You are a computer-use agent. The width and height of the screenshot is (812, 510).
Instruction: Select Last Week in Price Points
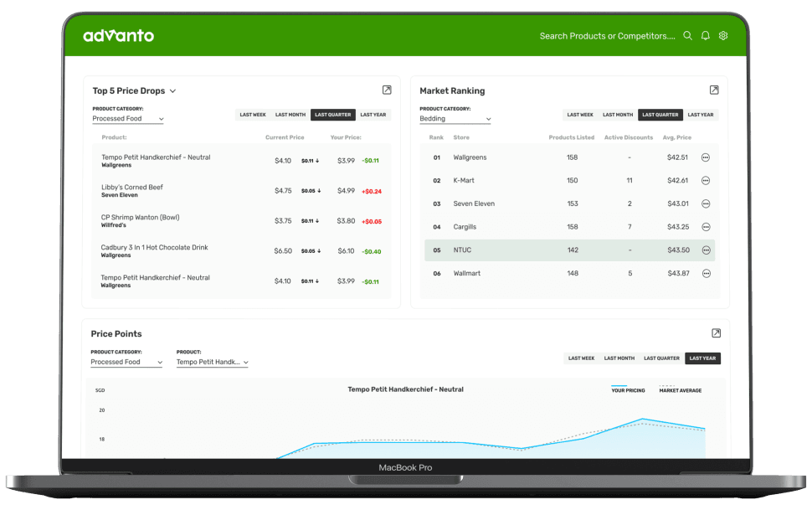pos(582,358)
